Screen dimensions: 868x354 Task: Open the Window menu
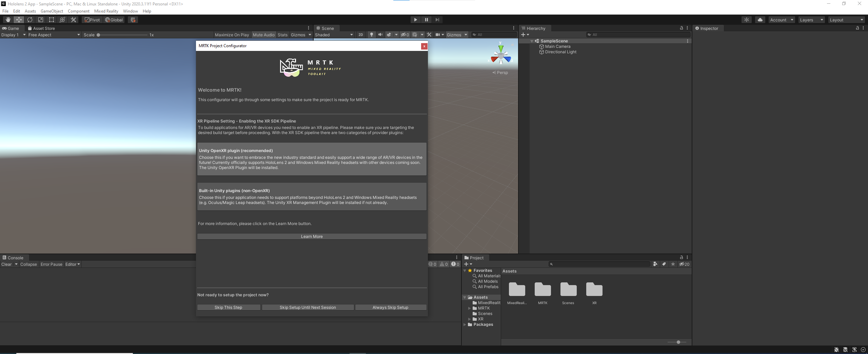pyautogui.click(x=130, y=11)
